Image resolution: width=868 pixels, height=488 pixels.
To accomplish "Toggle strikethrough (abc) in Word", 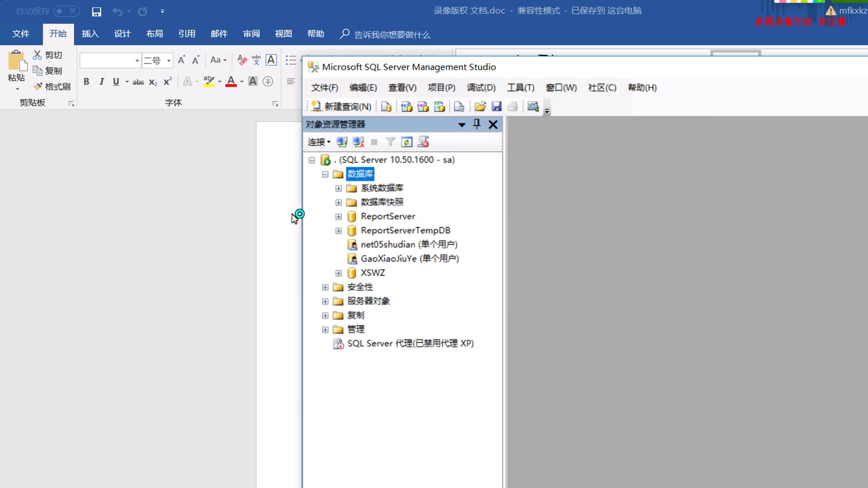I will tap(138, 82).
